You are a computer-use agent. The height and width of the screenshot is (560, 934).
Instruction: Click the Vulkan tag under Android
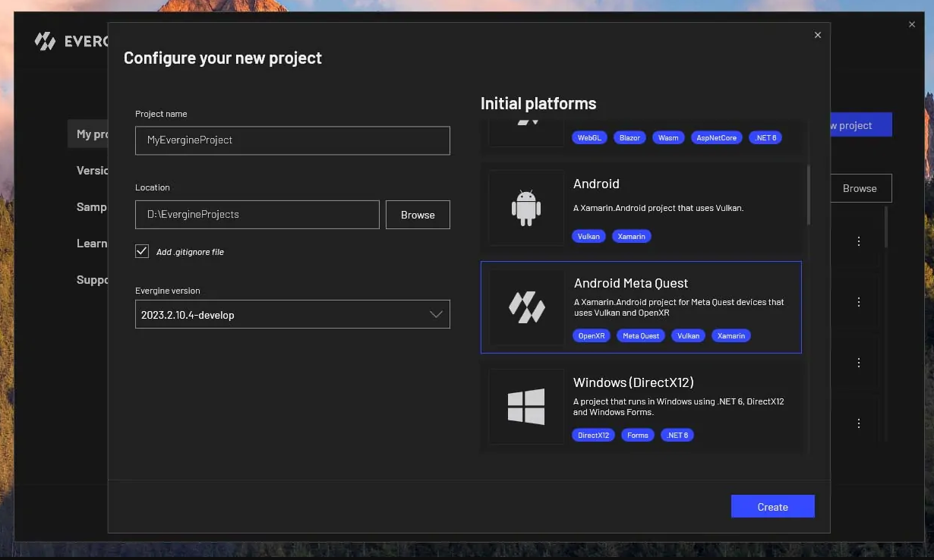click(588, 236)
